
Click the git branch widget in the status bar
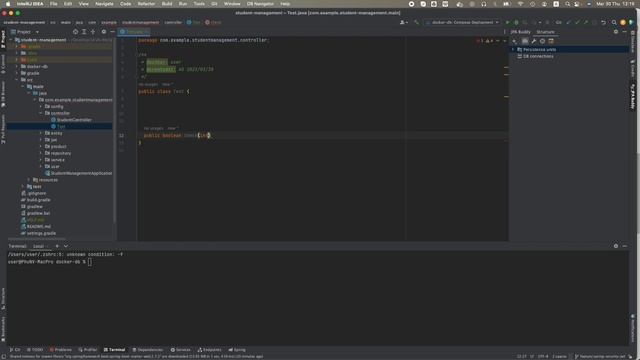[600, 356]
